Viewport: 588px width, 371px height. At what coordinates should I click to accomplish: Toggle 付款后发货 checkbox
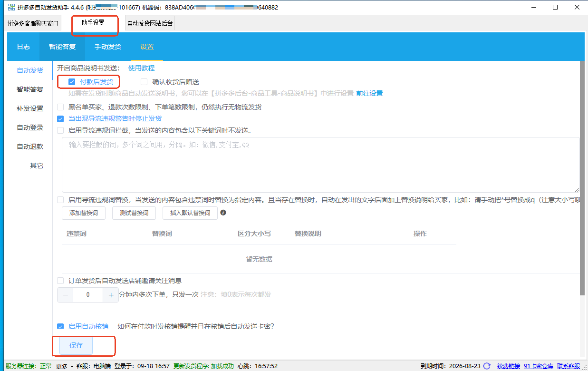coord(72,82)
